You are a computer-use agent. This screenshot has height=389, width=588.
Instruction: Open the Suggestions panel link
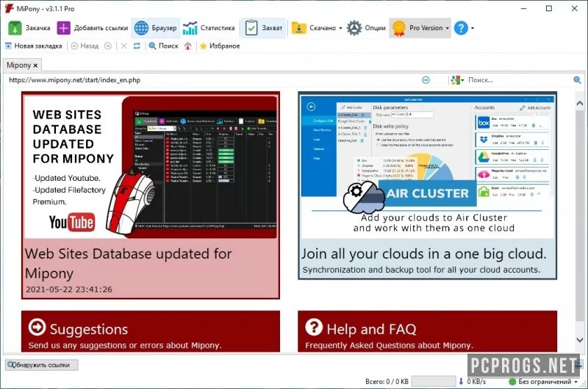151,331
